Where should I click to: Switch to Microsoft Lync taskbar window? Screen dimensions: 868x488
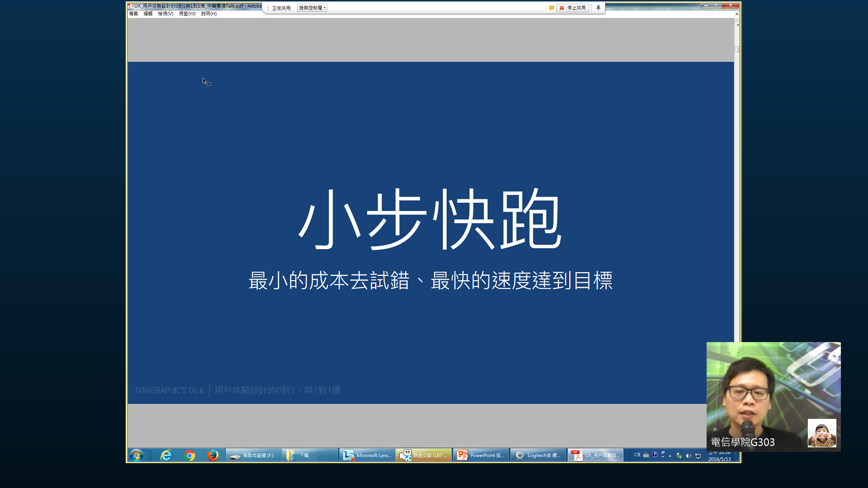coord(367,455)
